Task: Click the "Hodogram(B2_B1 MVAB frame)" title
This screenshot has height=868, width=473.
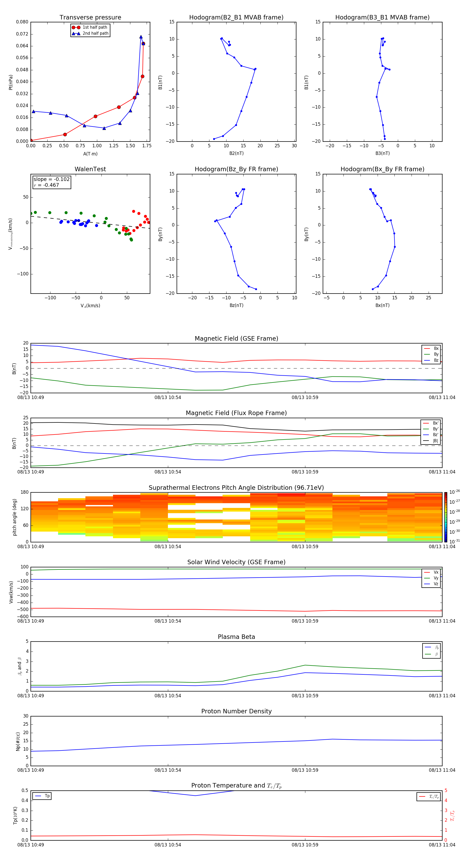Action: tap(236, 18)
